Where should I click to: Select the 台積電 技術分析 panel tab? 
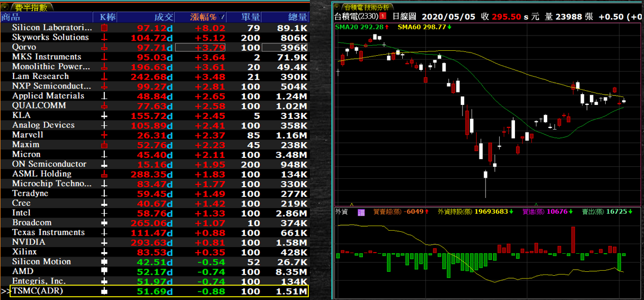click(x=366, y=7)
